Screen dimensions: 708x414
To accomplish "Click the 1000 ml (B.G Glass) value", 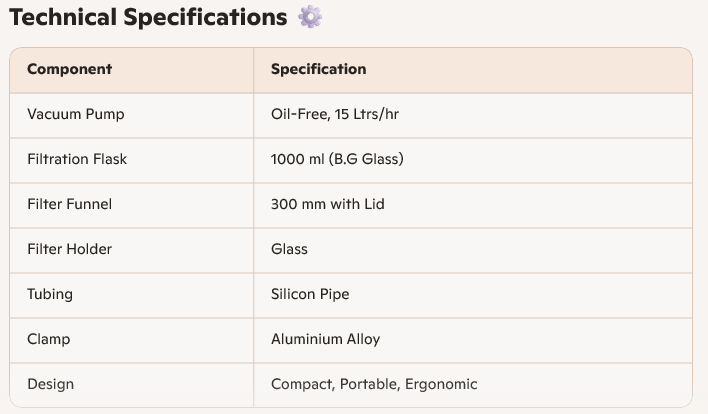I will coord(337,159).
